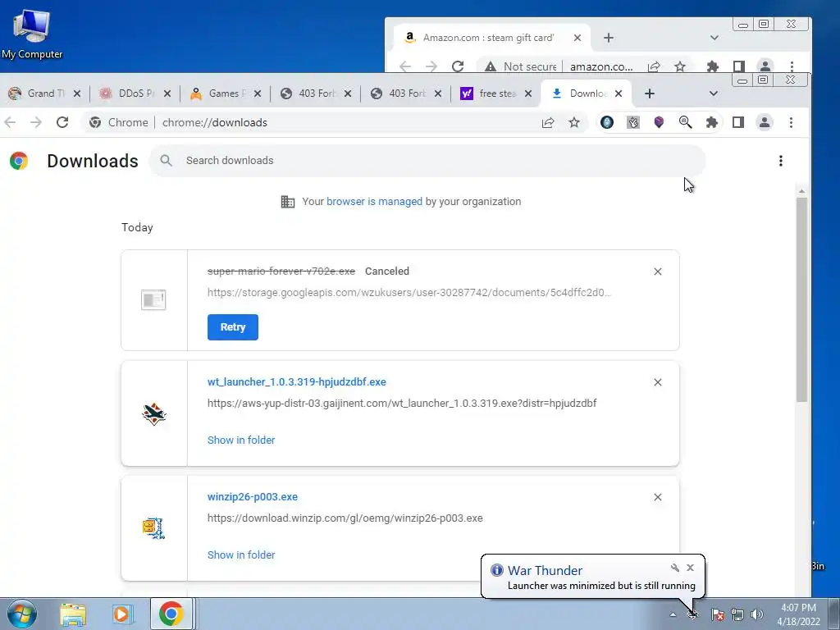
Task: Close the Grand Theft tab
Action: click(x=76, y=94)
